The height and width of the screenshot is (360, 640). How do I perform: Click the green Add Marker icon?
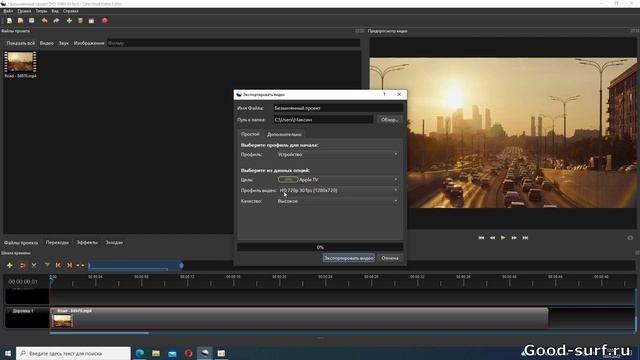click(47, 265)
